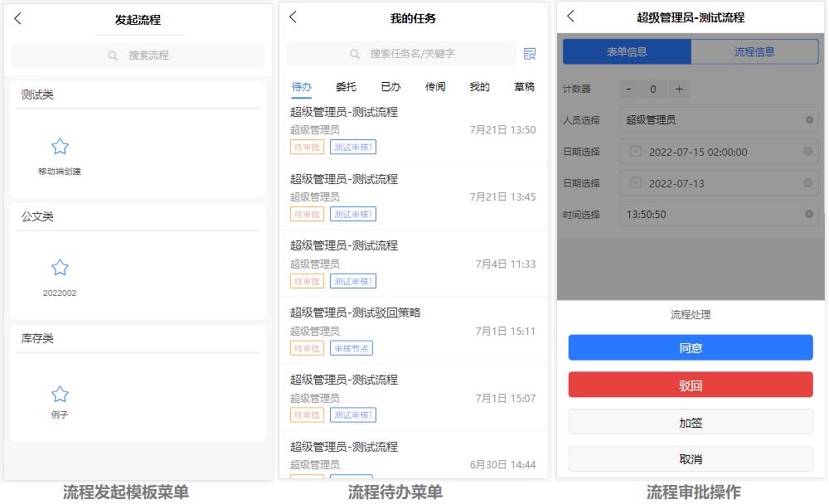
Task: Star the 2022002 template under 公文类
Action: [60, 269]
